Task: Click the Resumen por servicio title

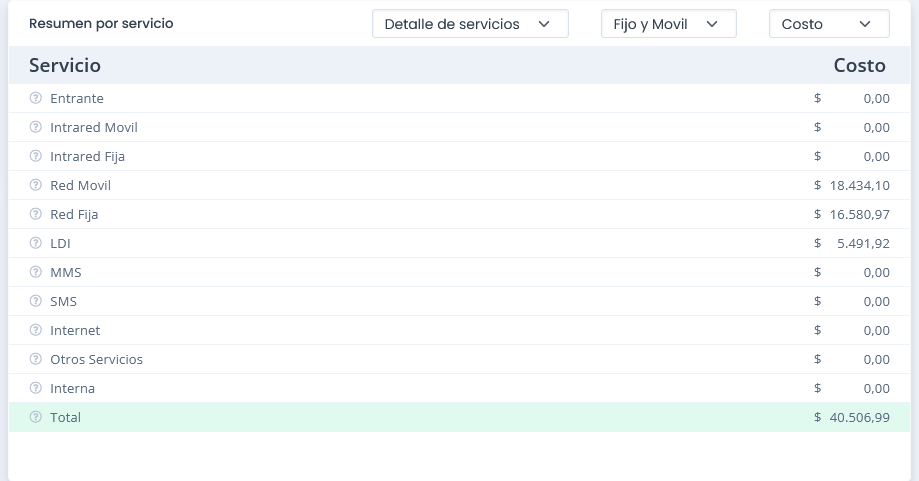Action: tap(101, 23)
